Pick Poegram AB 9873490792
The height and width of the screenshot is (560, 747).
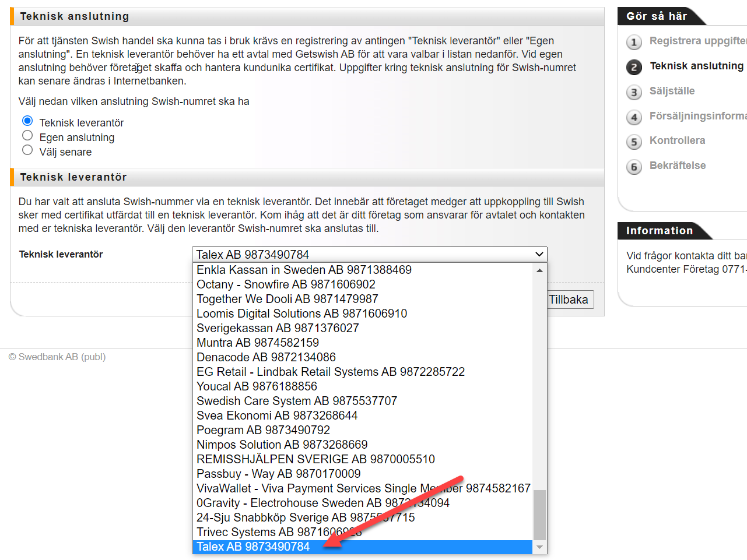362,430
